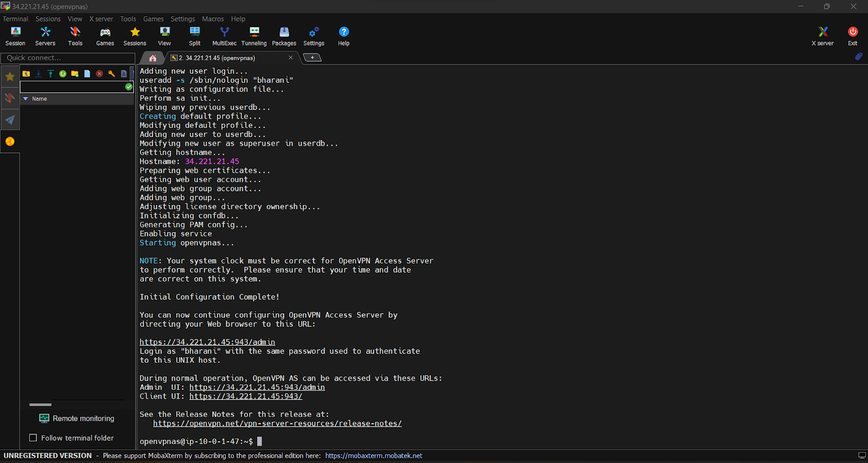Open the Help menu
The height and width of the screenshot is (463, 868).
(238, 19)
